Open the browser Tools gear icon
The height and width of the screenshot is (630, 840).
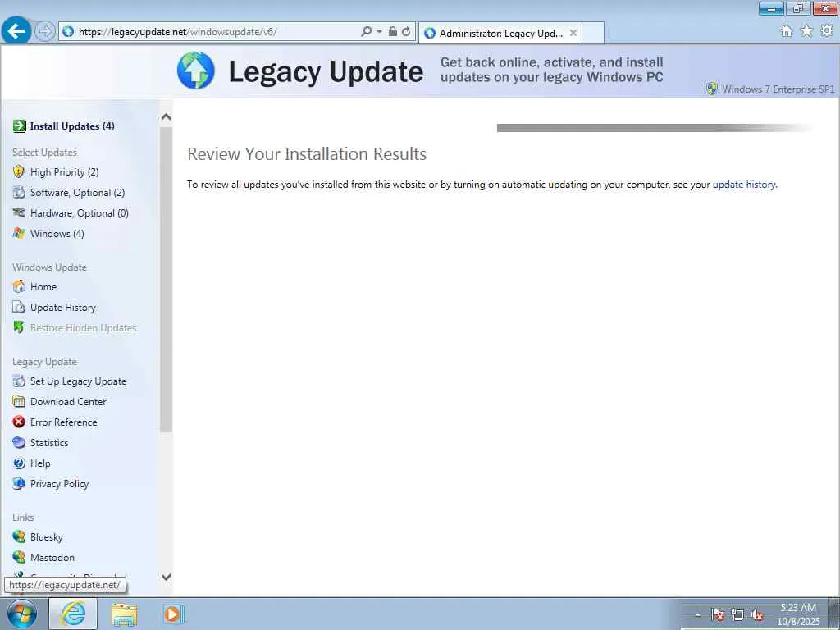[827, 31]
